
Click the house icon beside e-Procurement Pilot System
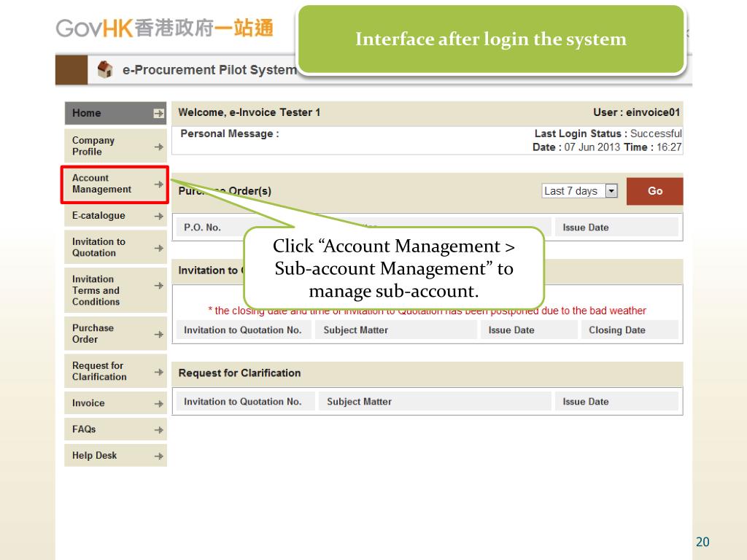click(x=105, y=69)
